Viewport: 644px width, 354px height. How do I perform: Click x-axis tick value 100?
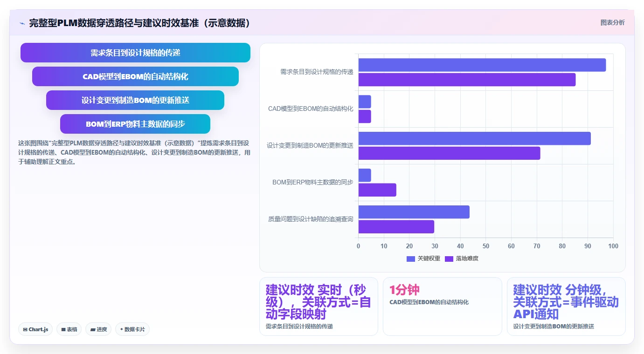[x=613, y=246]
